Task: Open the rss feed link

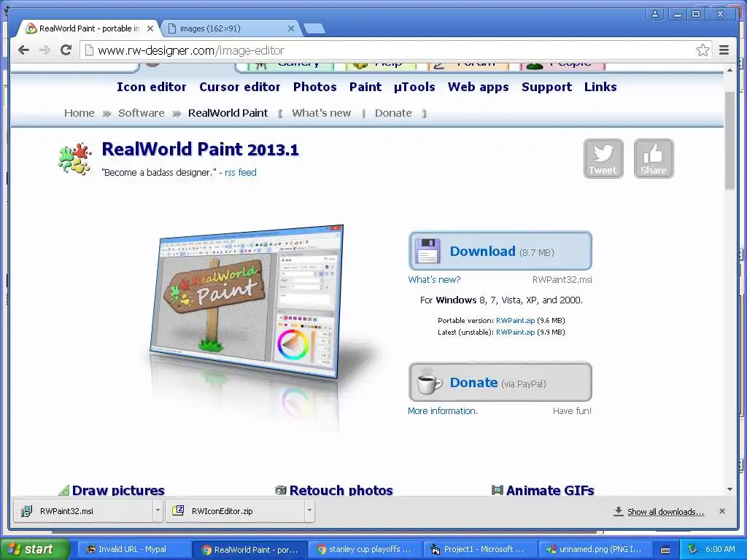Action: coord(241,172)
